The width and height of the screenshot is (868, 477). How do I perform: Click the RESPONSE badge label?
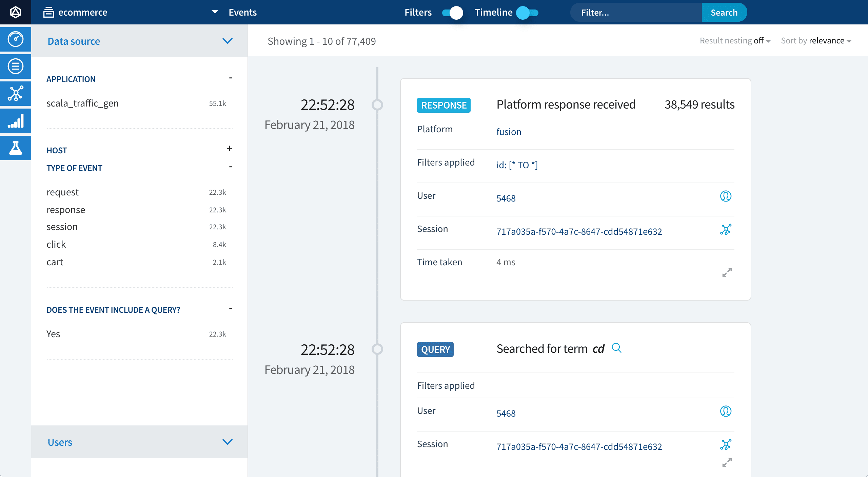444,105
